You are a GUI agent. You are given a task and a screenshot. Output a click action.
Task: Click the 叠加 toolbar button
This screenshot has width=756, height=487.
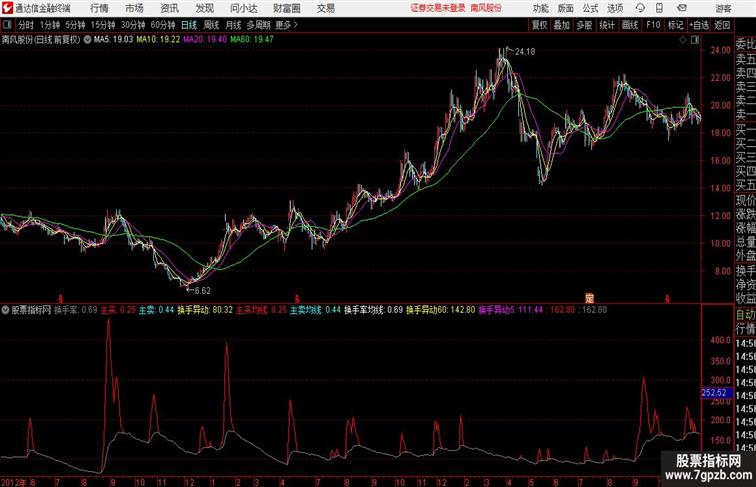562,25
